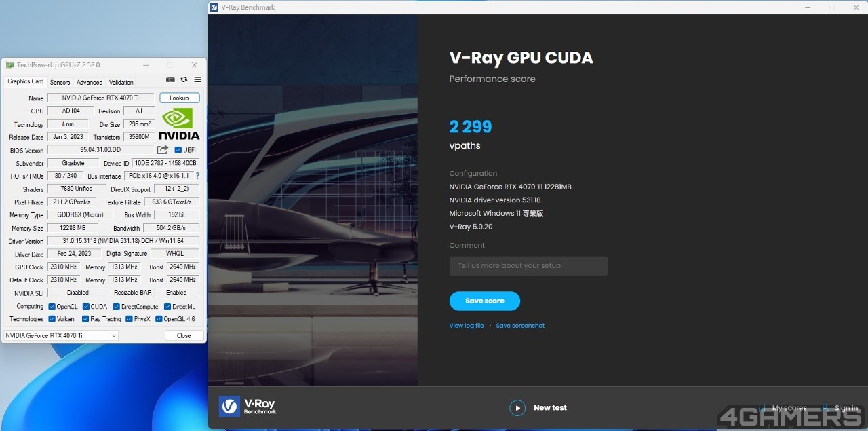This screenshot has width=868, height=431.
Task: Click the BIOS share/export arrow icon
Action: pos(163,150)
